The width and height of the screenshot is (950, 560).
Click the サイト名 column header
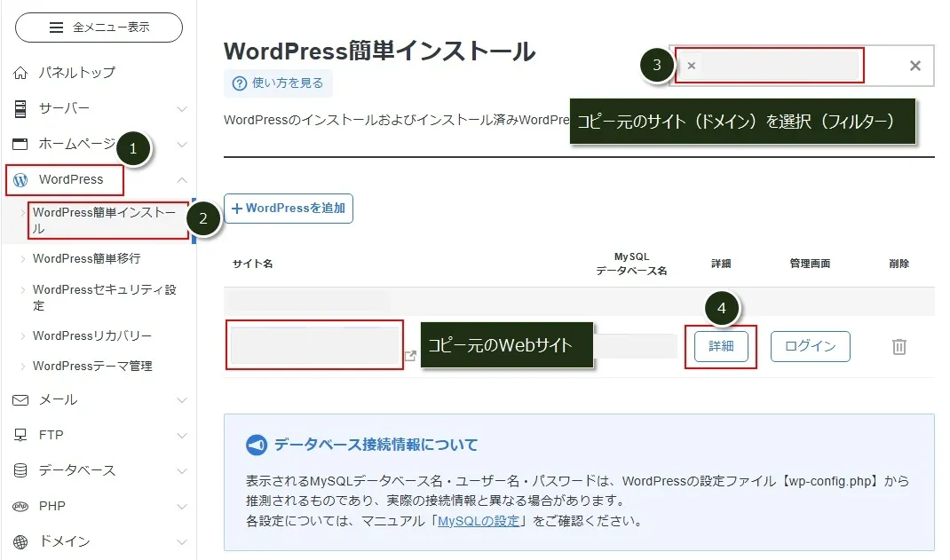tap(253, 264)
